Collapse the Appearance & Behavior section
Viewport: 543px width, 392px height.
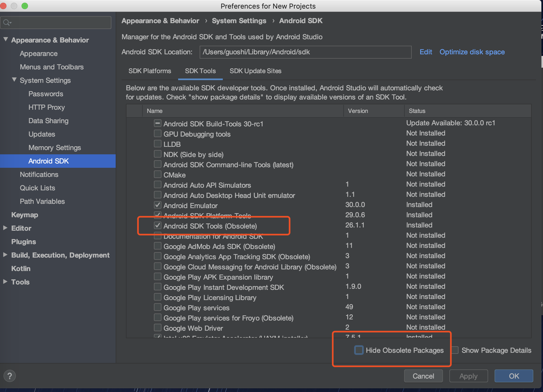(x=5, y=40)
